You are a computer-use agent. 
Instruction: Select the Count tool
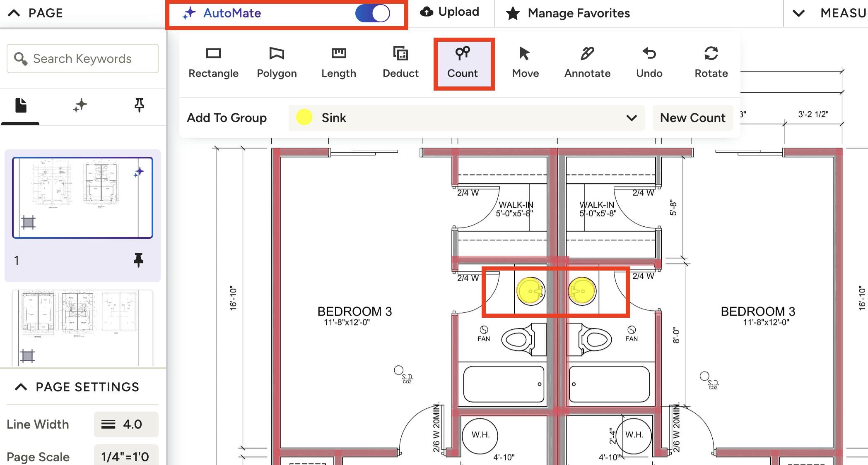(463, 62)
